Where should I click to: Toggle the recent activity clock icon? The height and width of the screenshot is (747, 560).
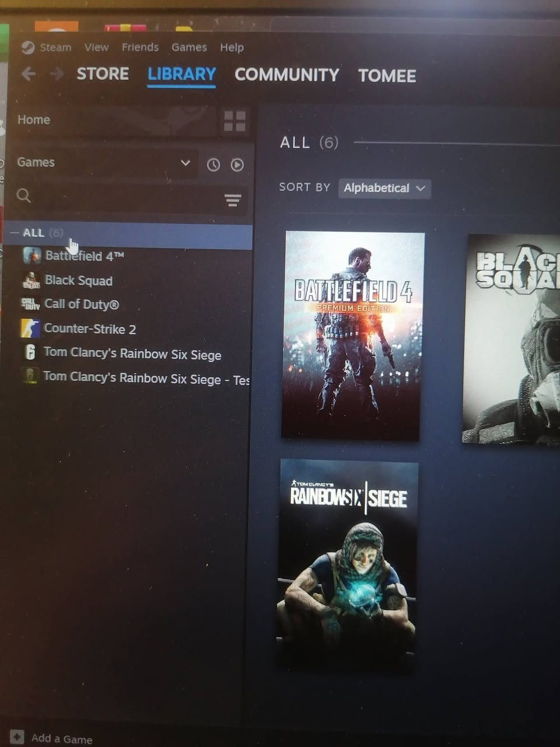[213, 165]
